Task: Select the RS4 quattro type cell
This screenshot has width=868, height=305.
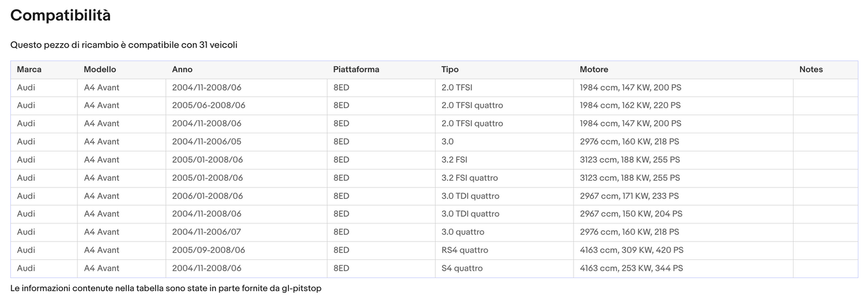Action: [x=464, y=250]
